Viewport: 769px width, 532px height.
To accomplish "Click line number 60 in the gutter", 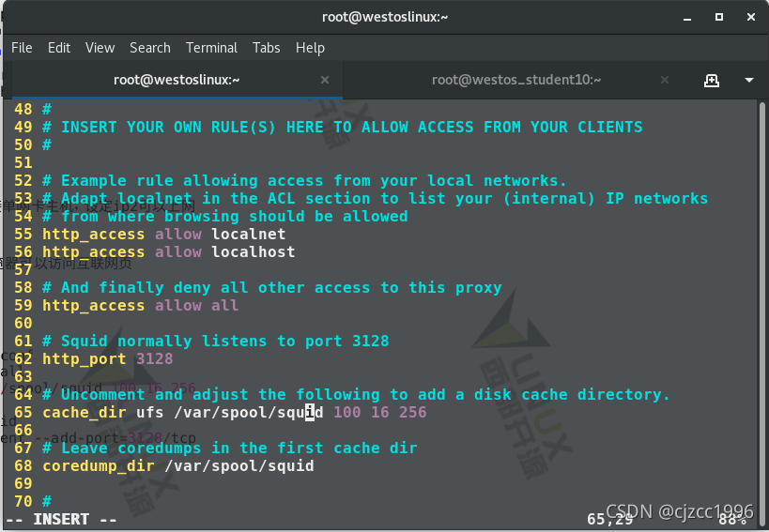I will click(23, 324).
